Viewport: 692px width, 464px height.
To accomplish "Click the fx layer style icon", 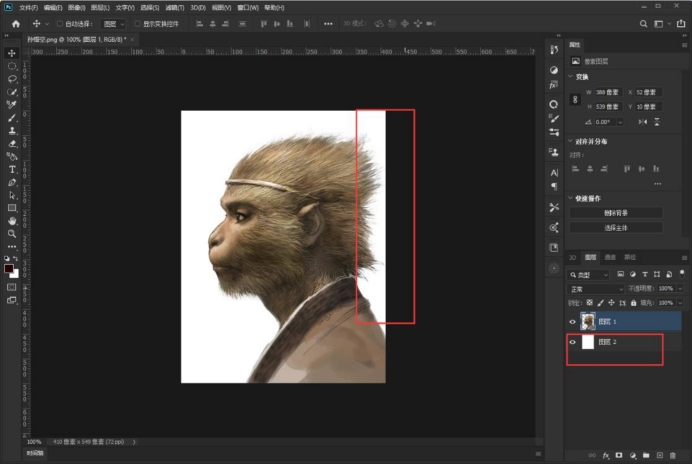I will (x=606, y=455).
